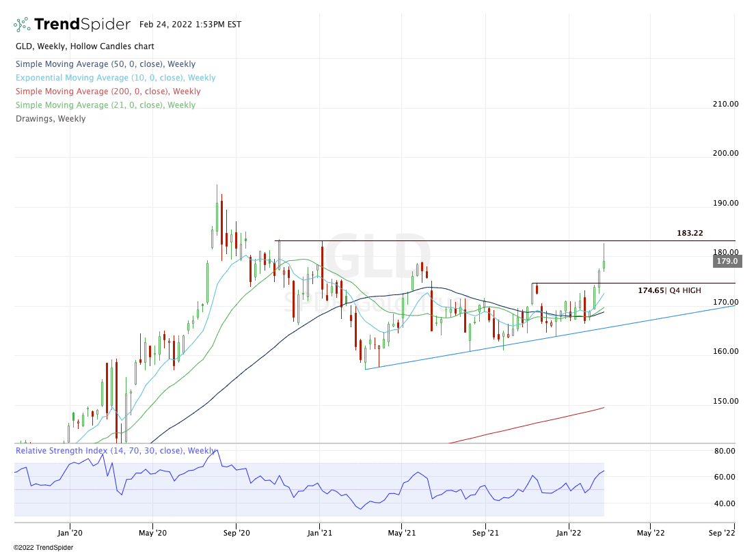
Task: Click the 183.22 resistance level label
Action: [x=690, y=233]
